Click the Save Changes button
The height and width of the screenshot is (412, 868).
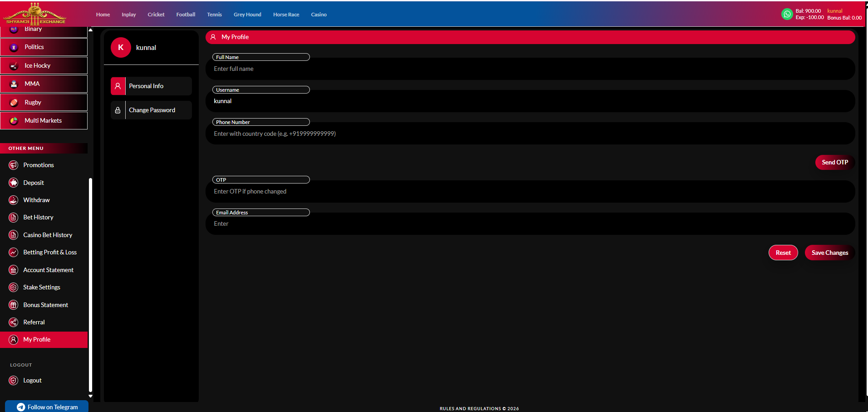pos(830,253)
